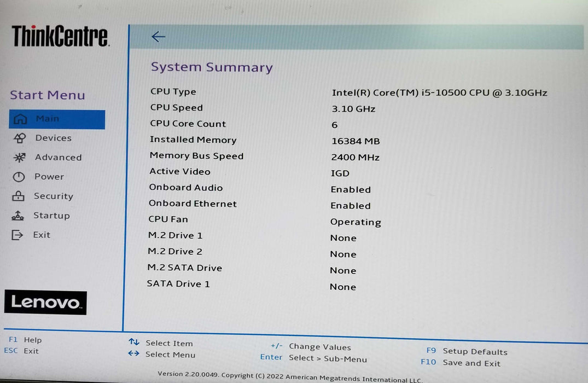The height and width of the screenshot is (383, 588).
Task: Click the CPU Core Count label
Action: click(x=188, y=124)
